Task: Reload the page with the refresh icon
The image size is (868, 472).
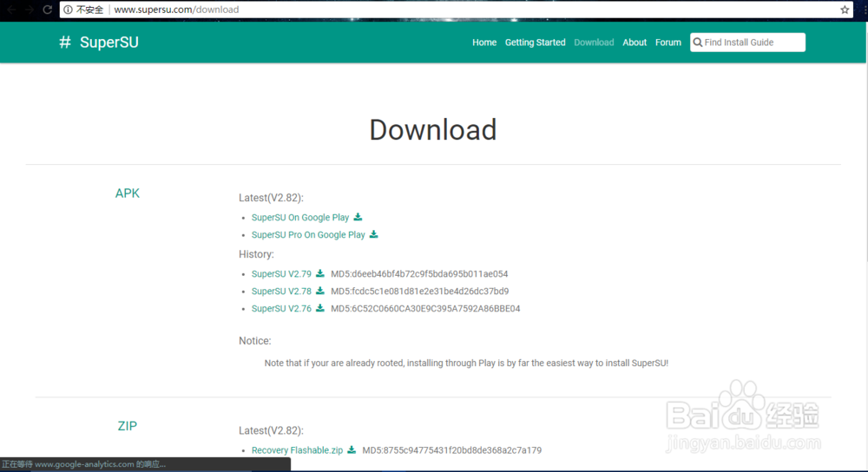Action: [48, 10]
